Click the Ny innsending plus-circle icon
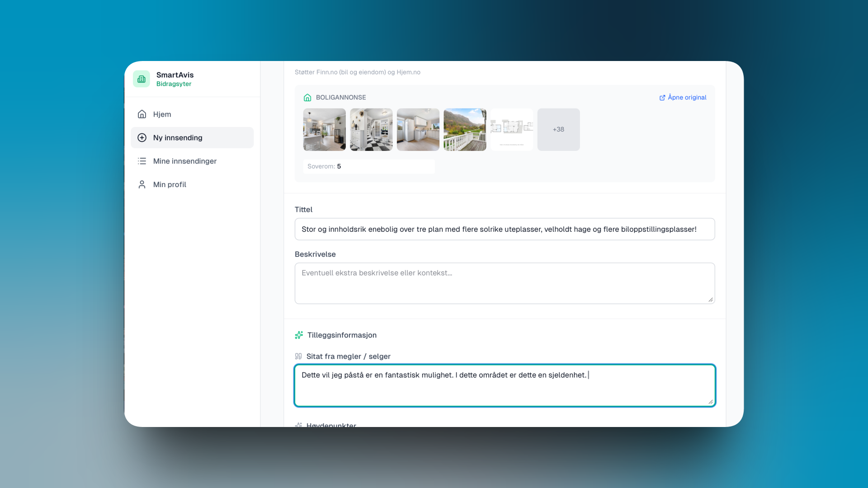Image resolution: width=868 pixels, height=488 pixels. pos(142,138)
